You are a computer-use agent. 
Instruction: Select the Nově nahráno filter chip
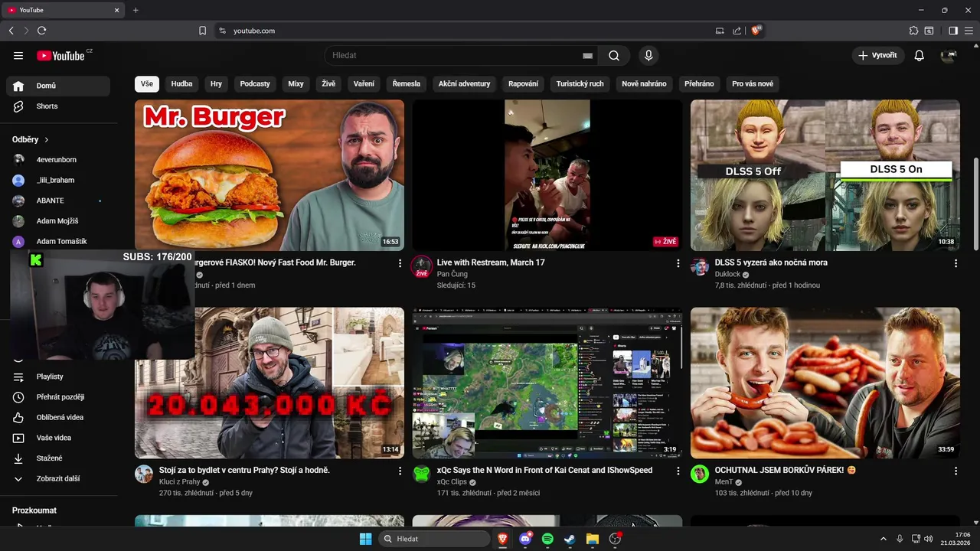pos(644,84)
